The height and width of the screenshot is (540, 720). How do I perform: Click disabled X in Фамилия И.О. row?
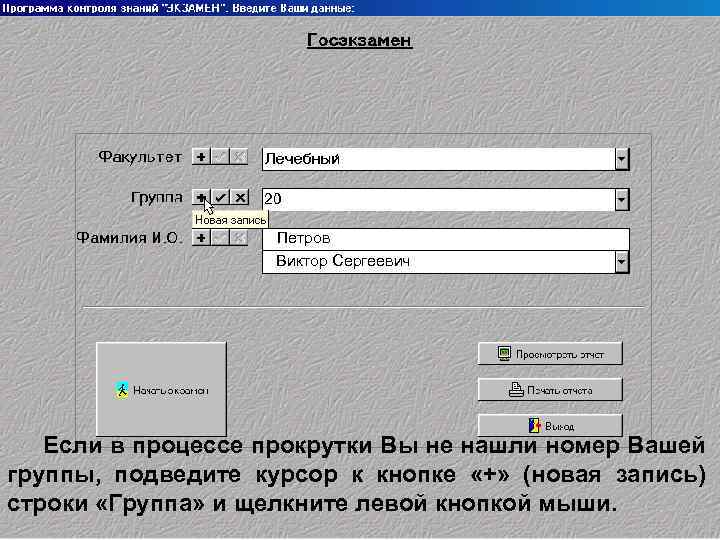point(239,238)
